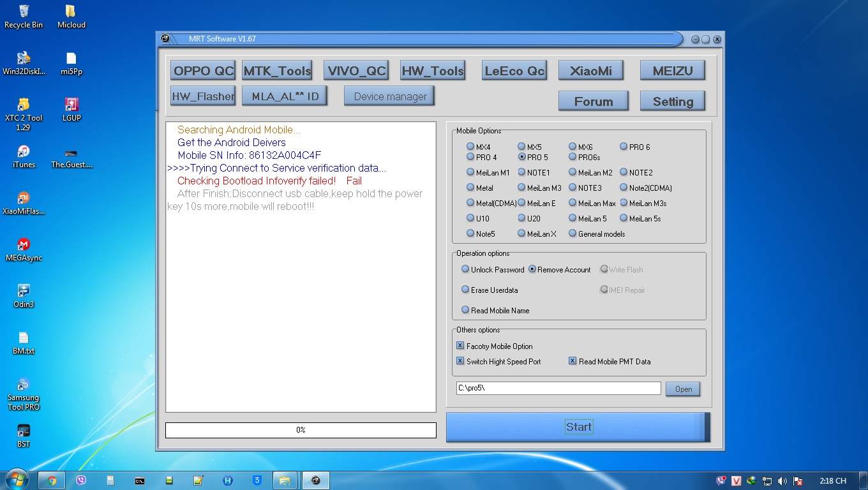Switch to the HW_Tools tab
Image resolution: width=868 pixels, height=490 pixels.
pos(433,70)
